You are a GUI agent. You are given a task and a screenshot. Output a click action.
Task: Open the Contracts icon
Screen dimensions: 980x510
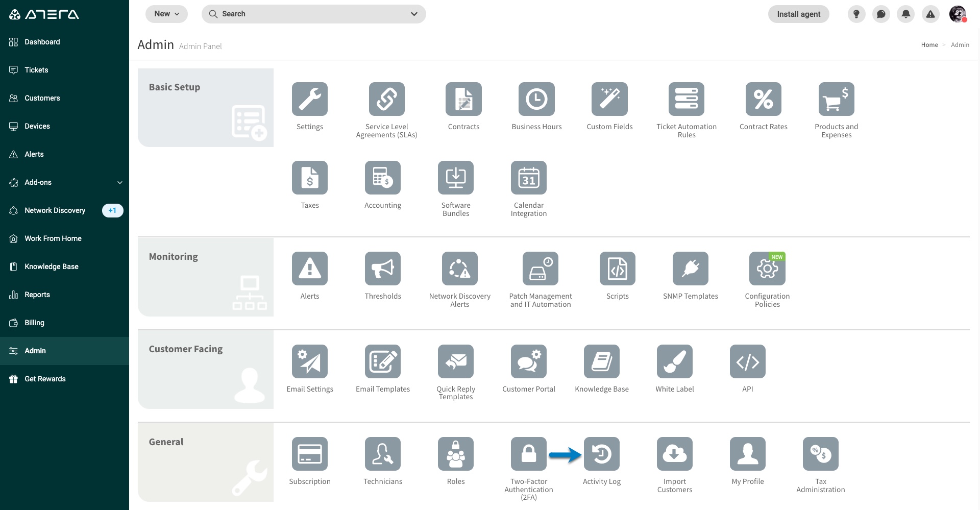(x=463, y=99)
